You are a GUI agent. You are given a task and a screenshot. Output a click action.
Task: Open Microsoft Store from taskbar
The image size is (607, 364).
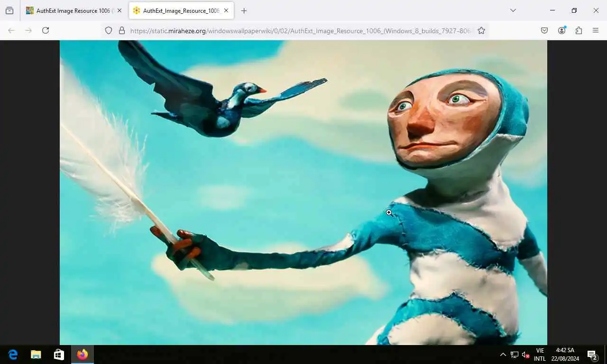(59, 355)
